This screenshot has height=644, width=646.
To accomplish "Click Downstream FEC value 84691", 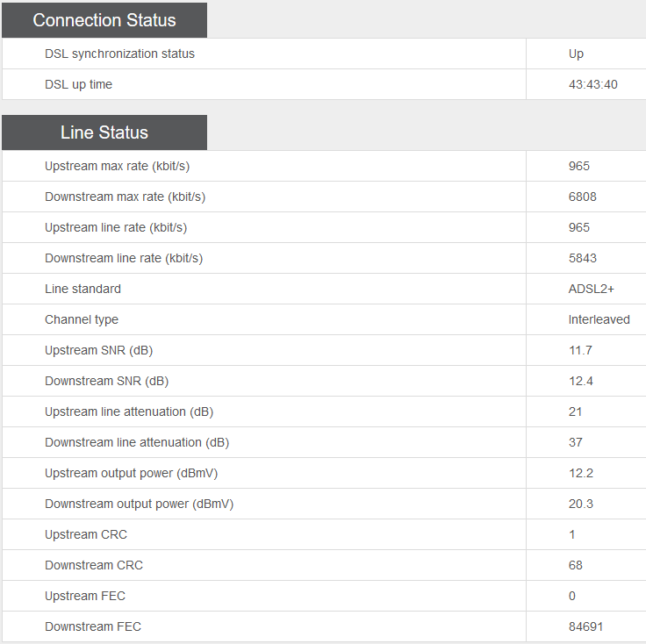I will click(x=585, y=626).
